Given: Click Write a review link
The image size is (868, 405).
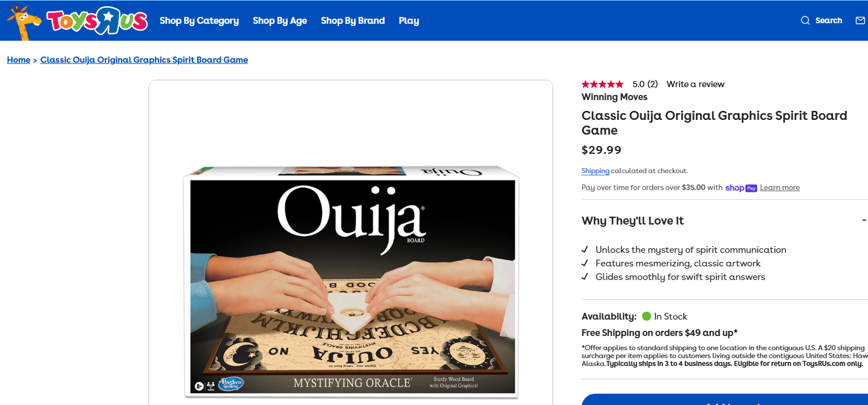Looking at the screenshot, I should (695, 84).
